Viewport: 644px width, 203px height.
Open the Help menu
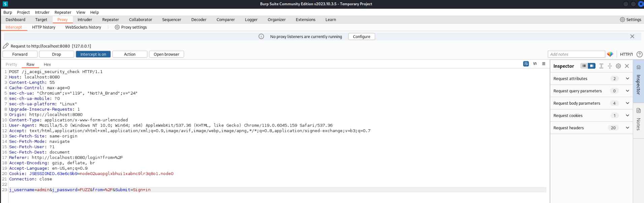click(95, 12)
